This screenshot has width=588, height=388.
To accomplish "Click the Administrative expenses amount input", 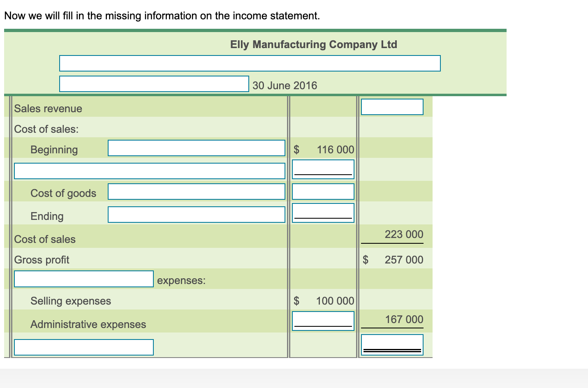I will [x=323, y=320].
